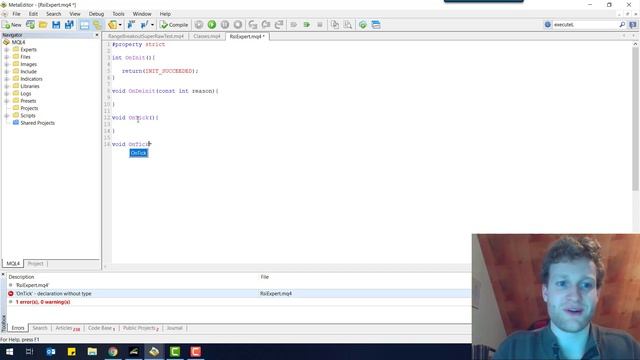Expand the Libraries folder in Navigator
Screen dimensions: 640x360
point(7,86)
